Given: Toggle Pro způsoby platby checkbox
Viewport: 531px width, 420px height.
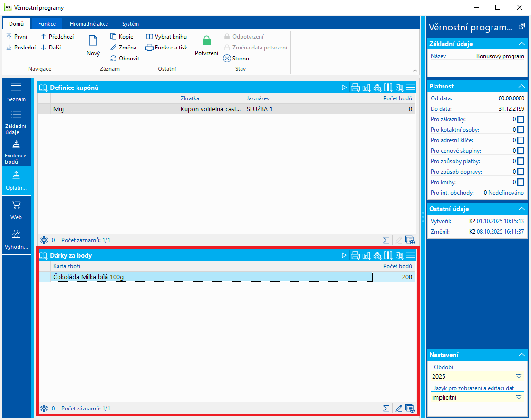Looking at the screenshot, I should point(521,161).
